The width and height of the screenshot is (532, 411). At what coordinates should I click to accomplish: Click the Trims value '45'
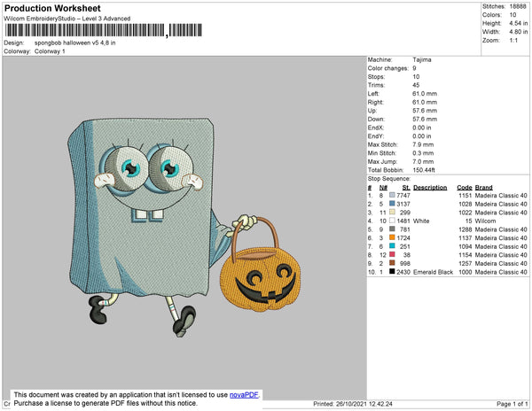click(x=416, y=85)
